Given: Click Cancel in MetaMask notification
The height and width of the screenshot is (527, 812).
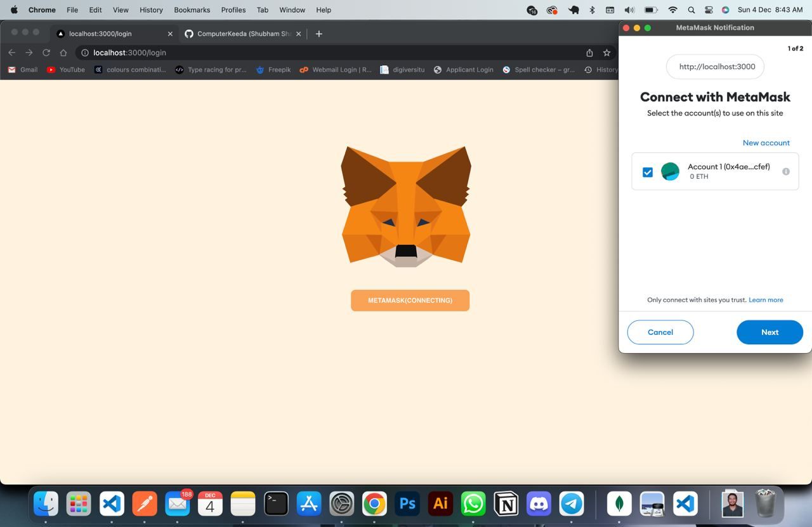Looking at the screenshot, I should pos(660,332).
